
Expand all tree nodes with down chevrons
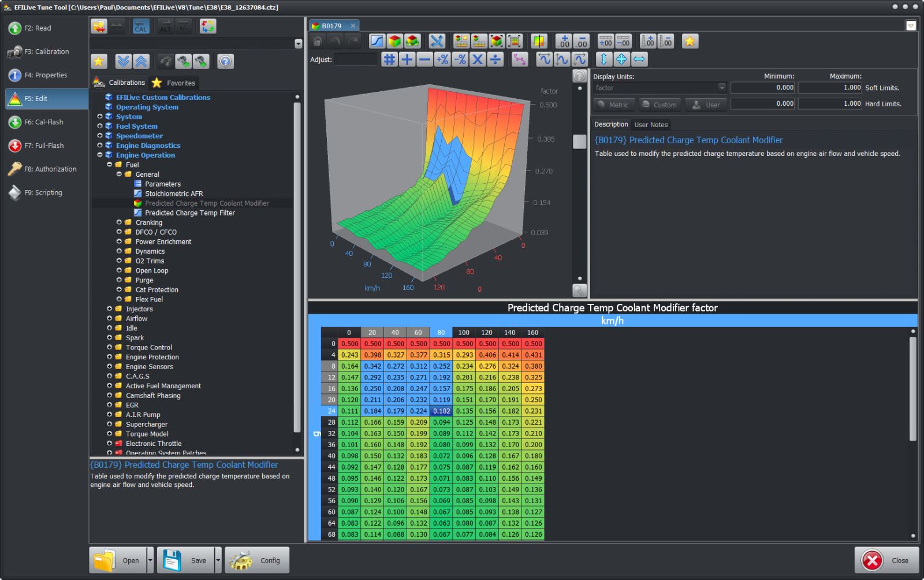pyautogui.click(x=123, y=61)
